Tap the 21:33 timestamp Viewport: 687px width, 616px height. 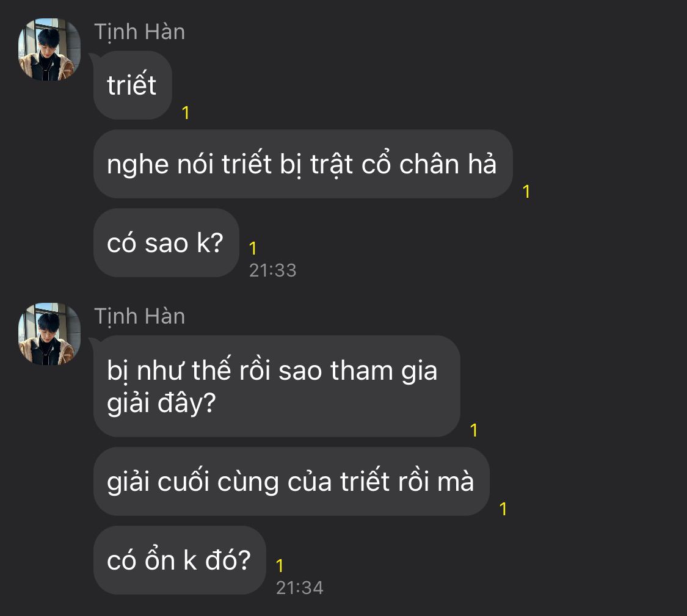(272, 270)
